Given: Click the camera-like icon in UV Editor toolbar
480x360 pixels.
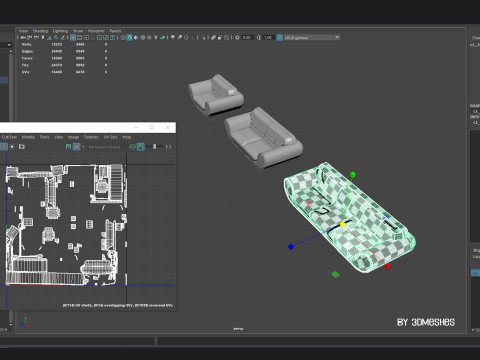Looking at the screenshot, I should point(22,147).
